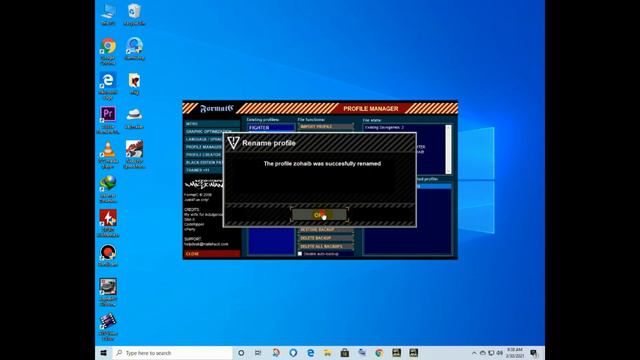This screenshot has width=640, height=360.
Task: Click the support email link in FormatC
Action: click(206, 244)
